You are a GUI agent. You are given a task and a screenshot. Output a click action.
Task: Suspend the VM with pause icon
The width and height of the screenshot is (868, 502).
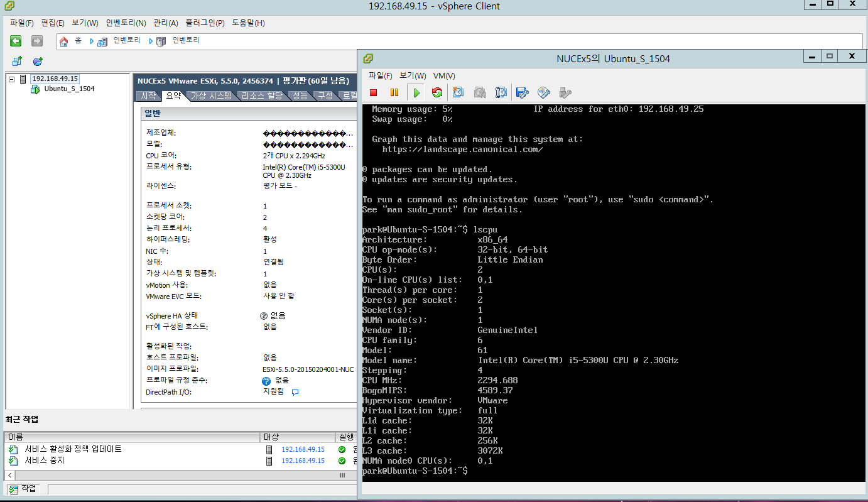click(x=394, y=92)
